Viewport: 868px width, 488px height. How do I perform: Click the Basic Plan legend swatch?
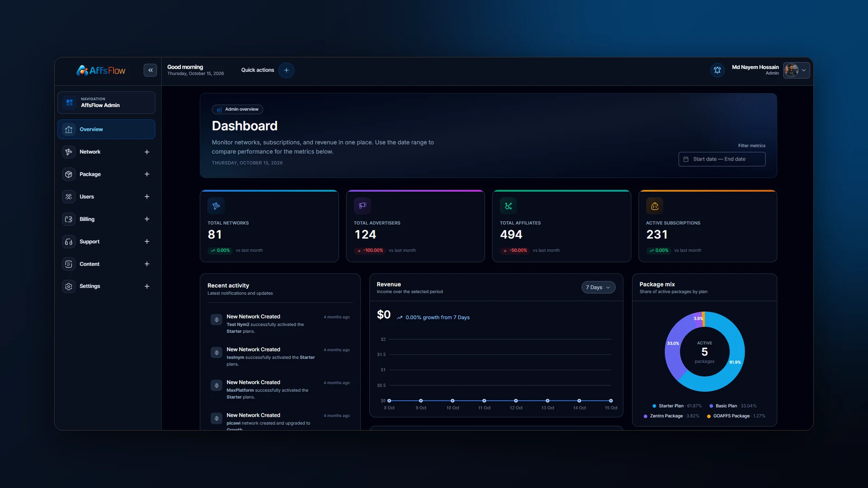711,406
